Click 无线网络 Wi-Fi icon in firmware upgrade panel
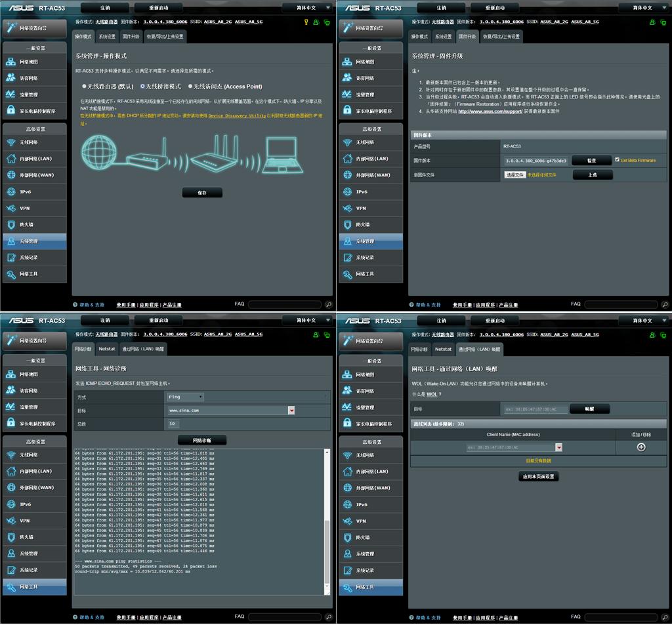 pos(347,142)
